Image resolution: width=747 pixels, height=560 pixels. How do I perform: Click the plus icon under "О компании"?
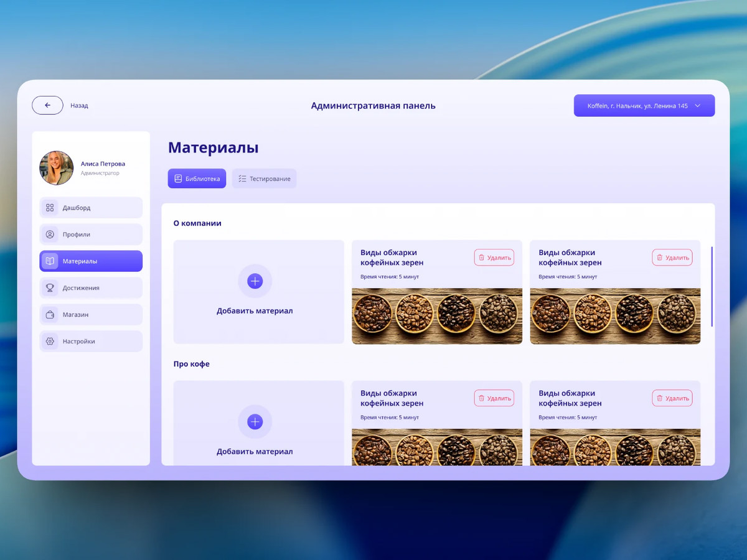(x=255, y=281)
